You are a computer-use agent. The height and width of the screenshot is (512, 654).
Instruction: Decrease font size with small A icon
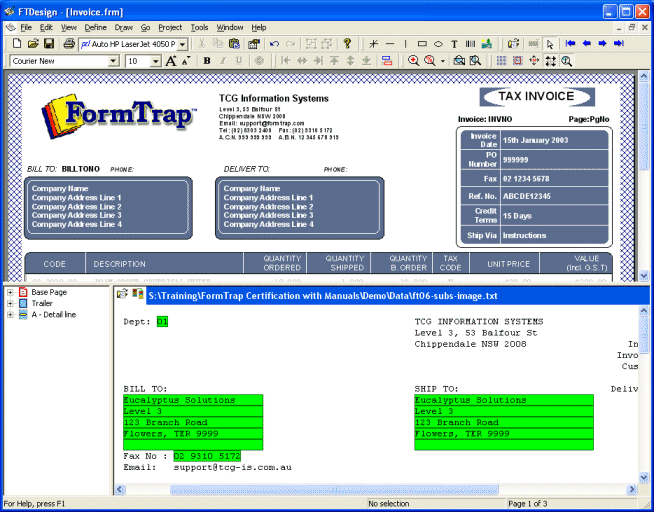[186, 61]
